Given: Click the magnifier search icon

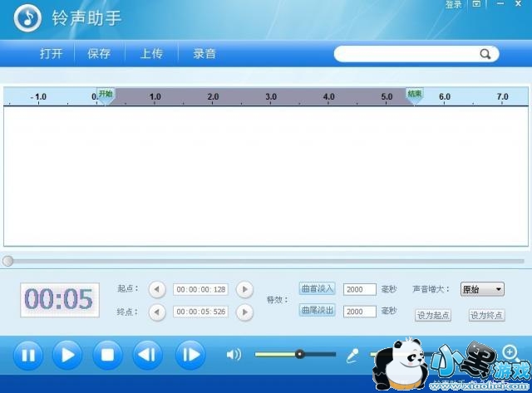Looking at the screenshot, I should pos(485,54).
